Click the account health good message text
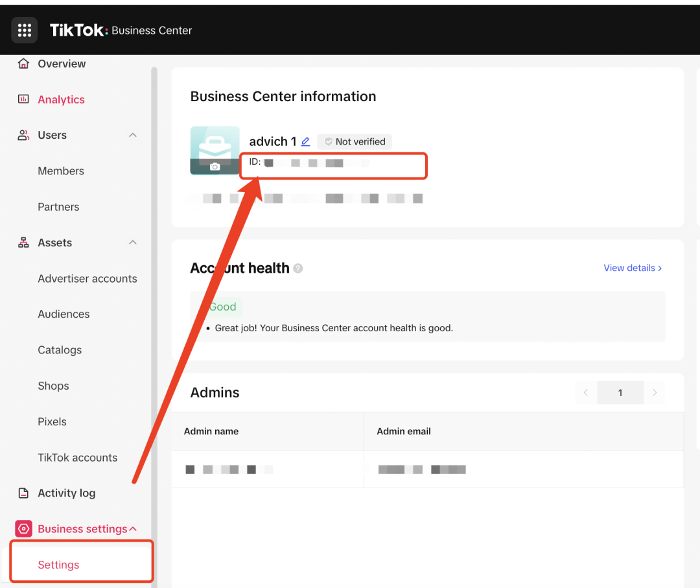Screen dimensions: 700x588 (x=334, y=327)
